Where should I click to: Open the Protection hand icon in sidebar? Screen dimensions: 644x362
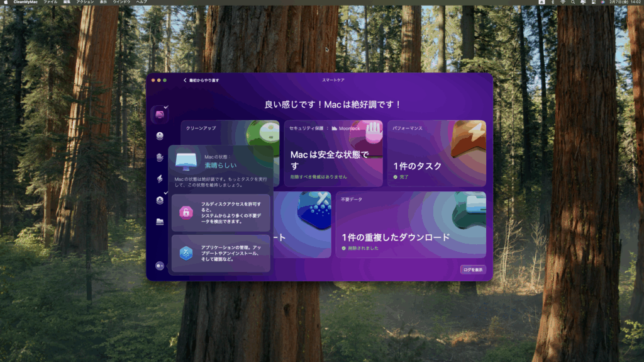[160, 157]
